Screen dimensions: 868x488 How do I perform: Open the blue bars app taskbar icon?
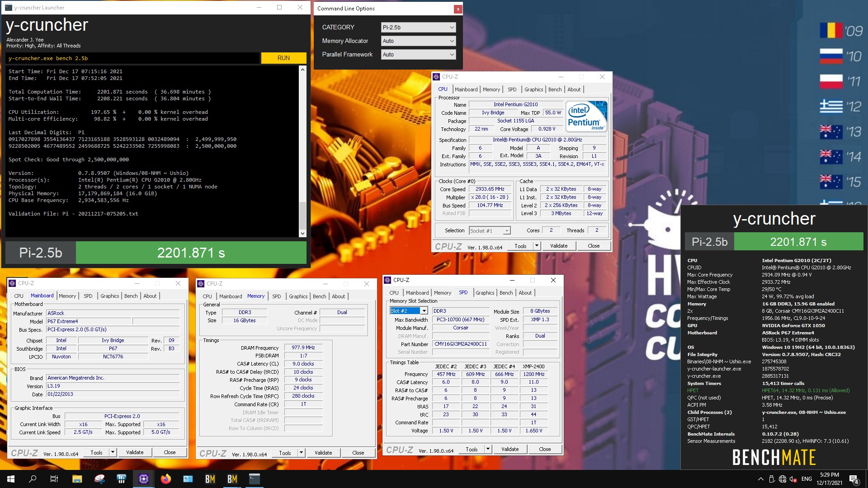pyautogui.click(x=121, y=479)
